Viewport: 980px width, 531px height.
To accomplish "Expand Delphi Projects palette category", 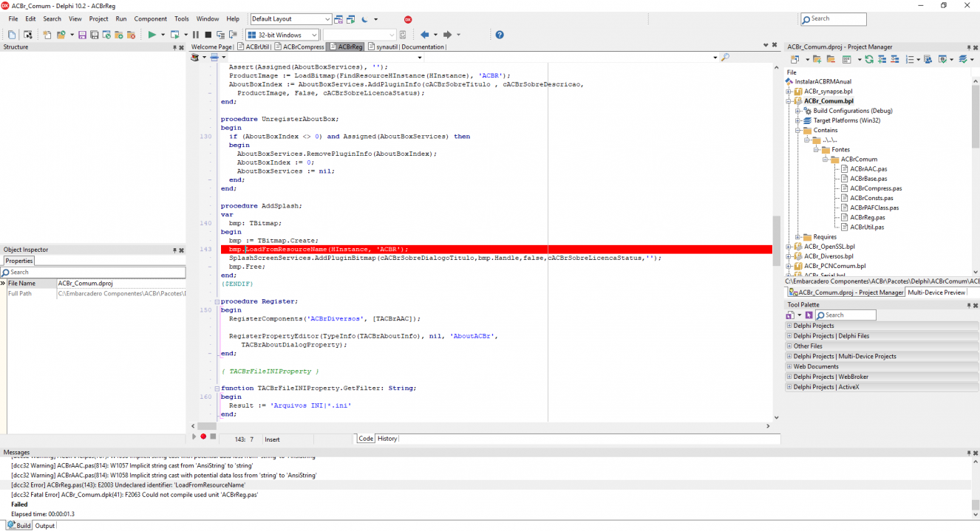I will pyautogui.click(x=789, y=326).
